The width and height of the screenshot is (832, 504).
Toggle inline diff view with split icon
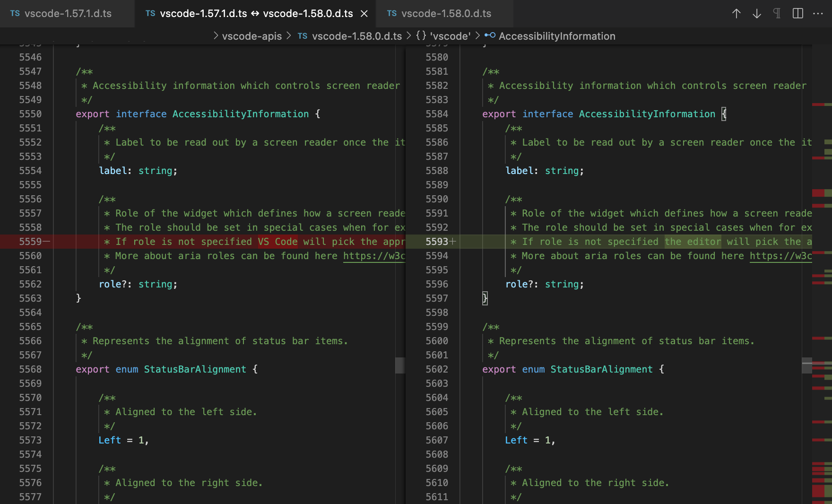pyautogui.click(x=797, y=14)
